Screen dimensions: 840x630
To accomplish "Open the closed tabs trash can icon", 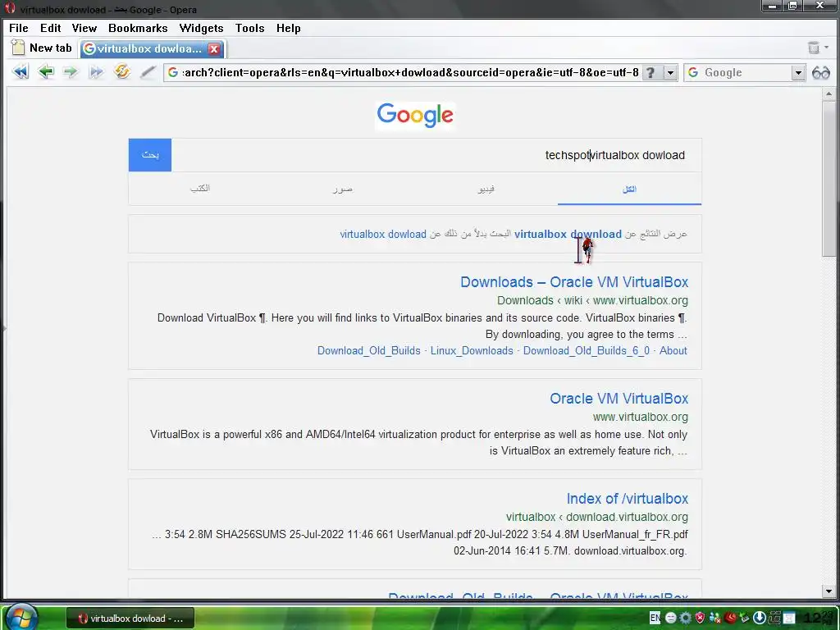I will tap(813, 48).
